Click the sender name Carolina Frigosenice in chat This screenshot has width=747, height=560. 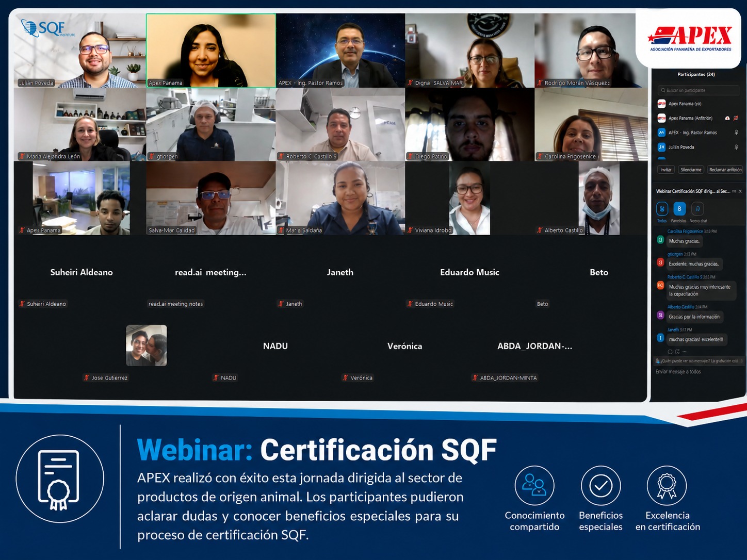click(685, 232)
